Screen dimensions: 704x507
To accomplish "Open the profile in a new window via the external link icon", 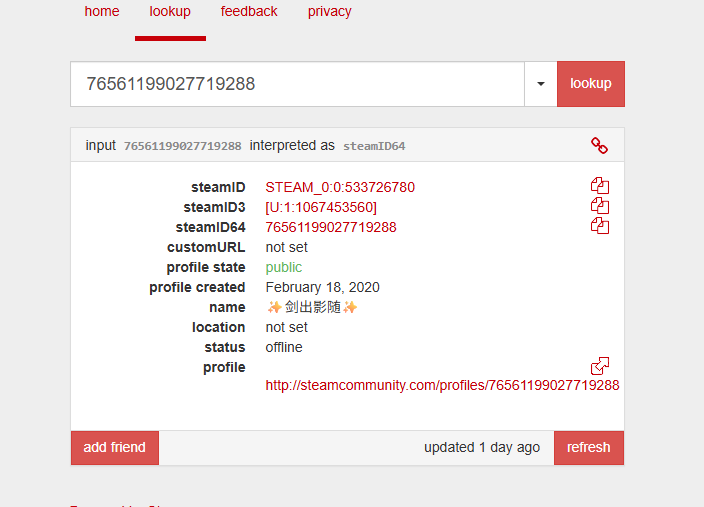I will tap(600, 366).
